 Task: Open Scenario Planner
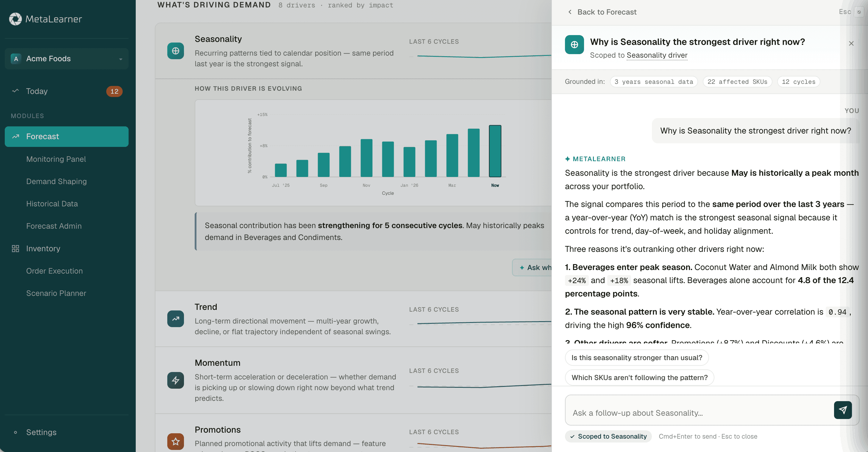click(x=56, y=293)
